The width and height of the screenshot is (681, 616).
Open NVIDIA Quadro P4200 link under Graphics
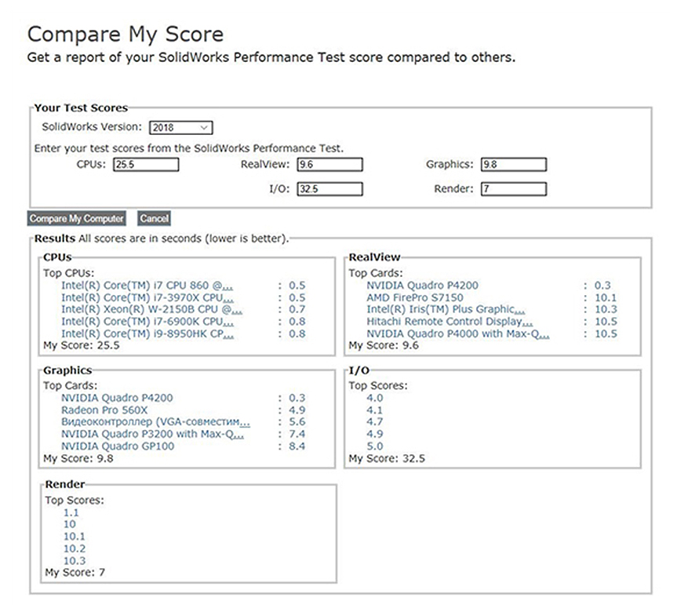[x=117, y=398]
